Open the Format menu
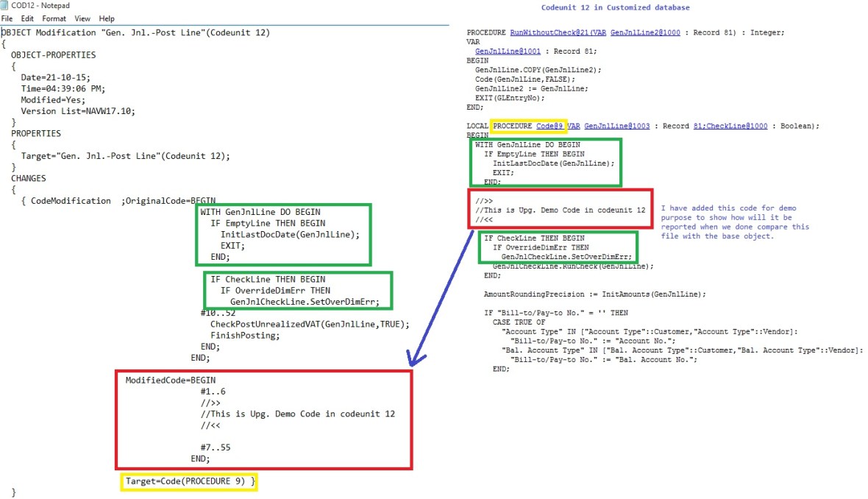 point(54,18)
